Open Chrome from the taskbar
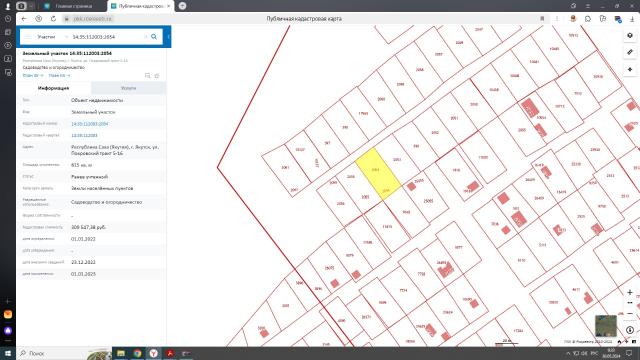Image resolution: width=640 pixels, height=360 pixels. click(x=137, y=353)
